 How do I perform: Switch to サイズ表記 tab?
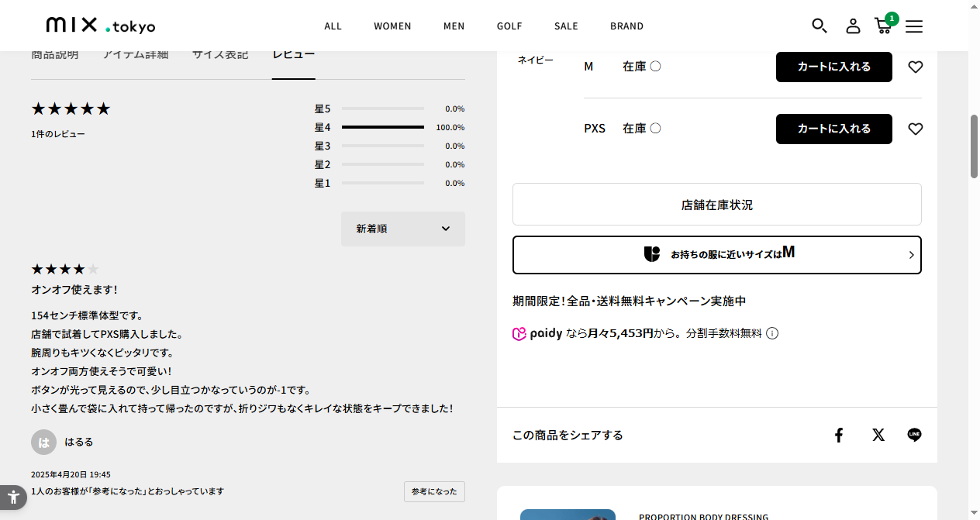[220, 55]
